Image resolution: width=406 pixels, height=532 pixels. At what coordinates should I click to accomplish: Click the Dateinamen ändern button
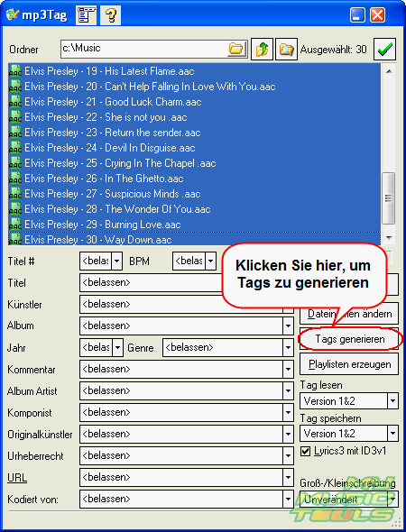tap(349, 314)
